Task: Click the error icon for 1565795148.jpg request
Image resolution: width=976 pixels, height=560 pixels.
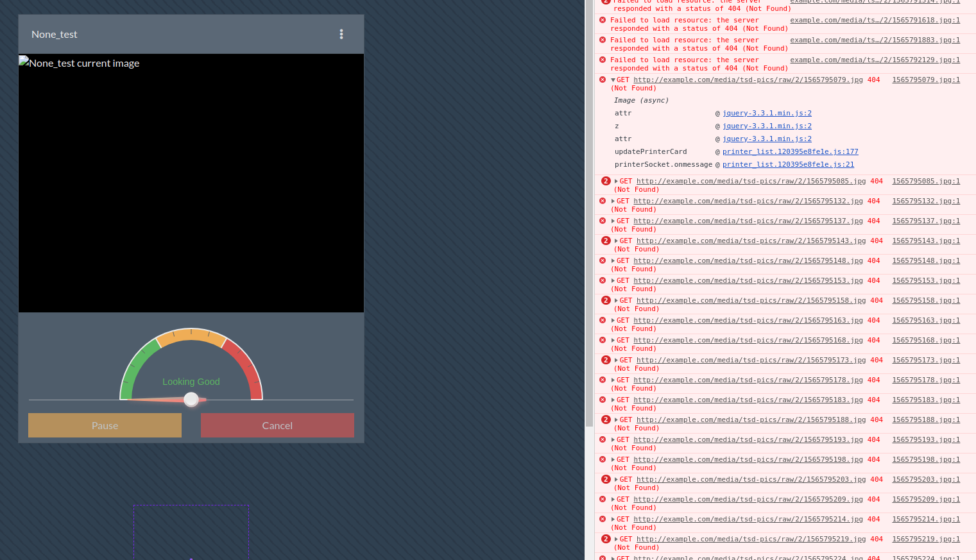Action: pyautogui.click(x=603, y=260)
